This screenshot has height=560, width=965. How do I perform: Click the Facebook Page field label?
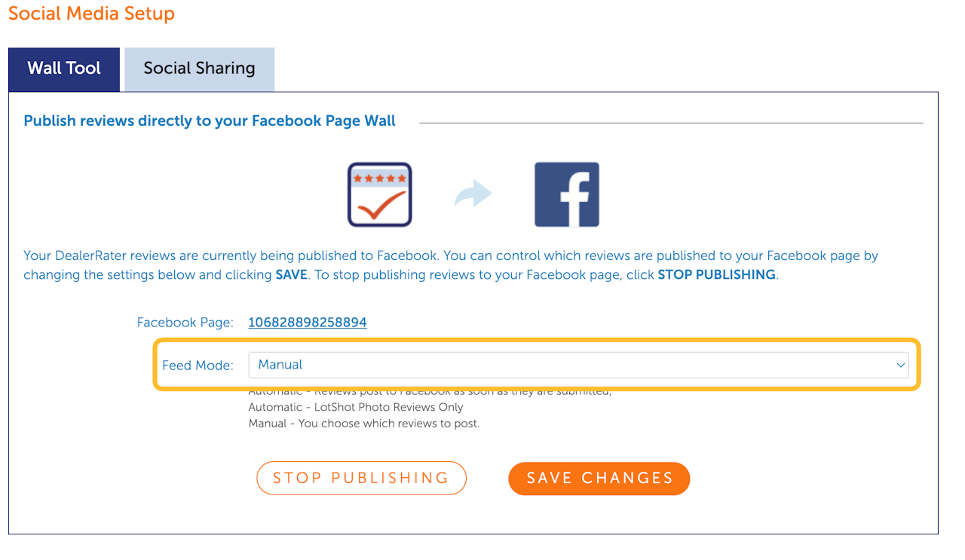(185, 323)
